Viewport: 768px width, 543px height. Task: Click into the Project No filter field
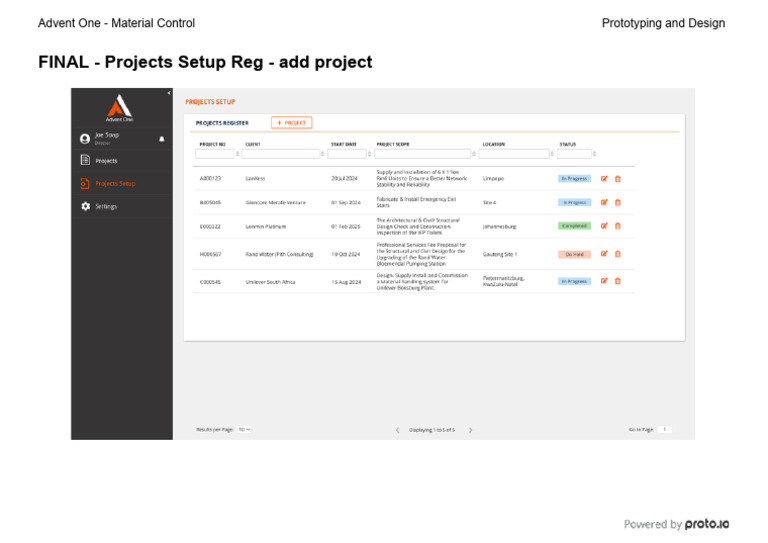(215, 154)
